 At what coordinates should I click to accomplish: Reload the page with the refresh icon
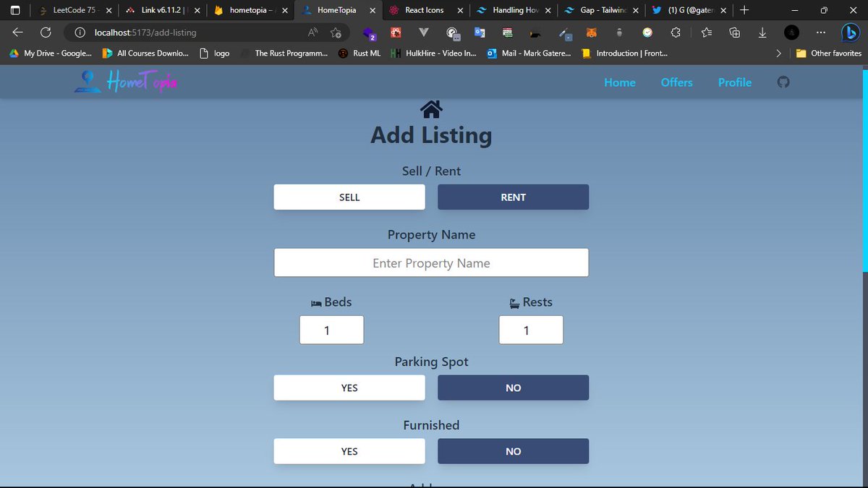(x=46, y=32)
